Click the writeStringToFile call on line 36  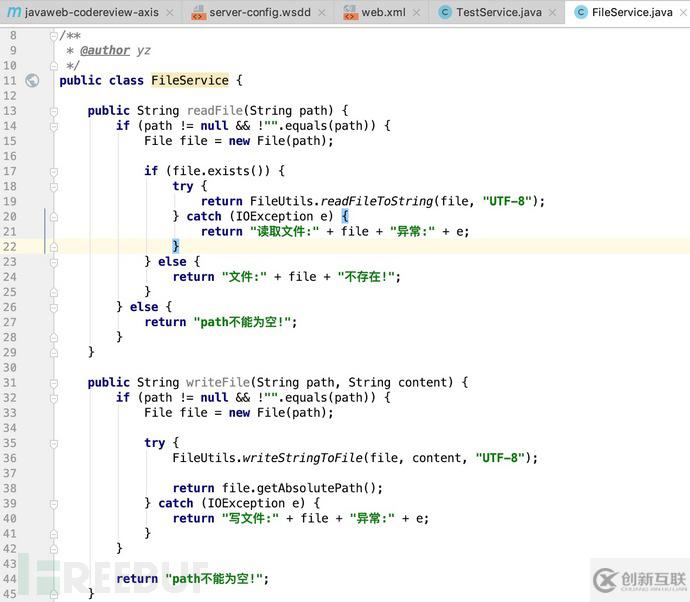pyautogui.click(x=303, y=458)
